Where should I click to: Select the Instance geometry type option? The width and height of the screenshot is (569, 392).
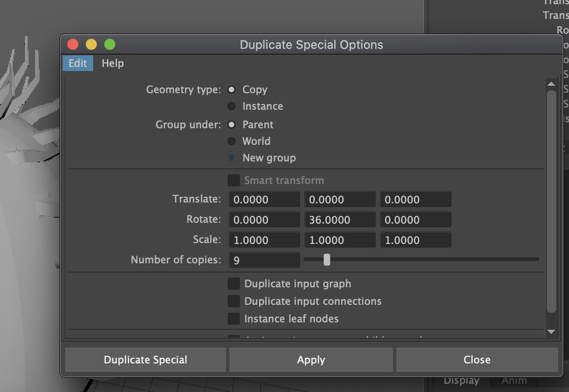232,106
